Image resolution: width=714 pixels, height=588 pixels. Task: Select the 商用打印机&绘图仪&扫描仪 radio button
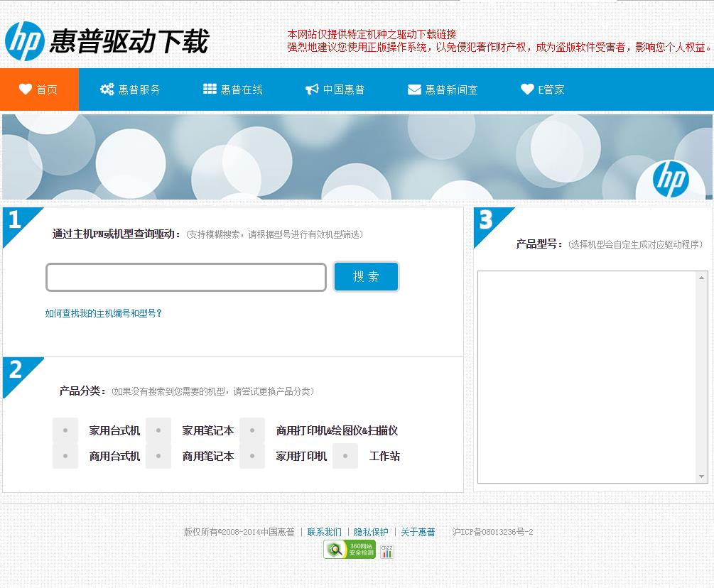coord(252,430)
